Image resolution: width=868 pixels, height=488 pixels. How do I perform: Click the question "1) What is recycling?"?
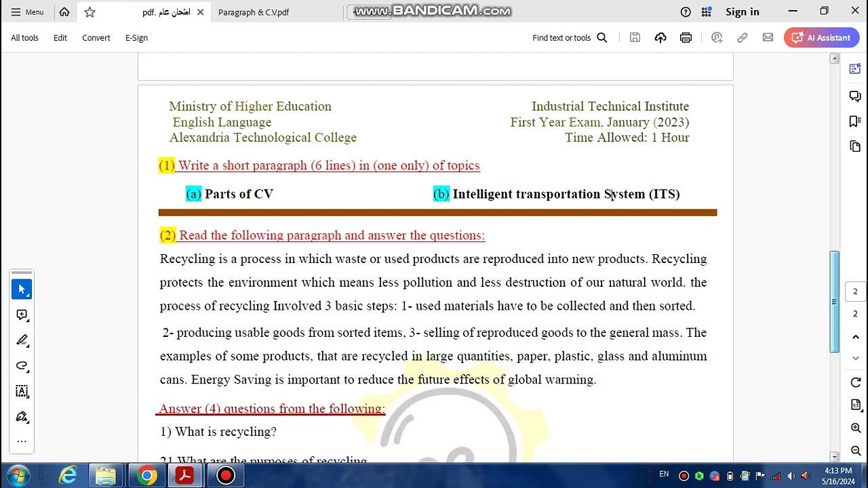[218, 432]
